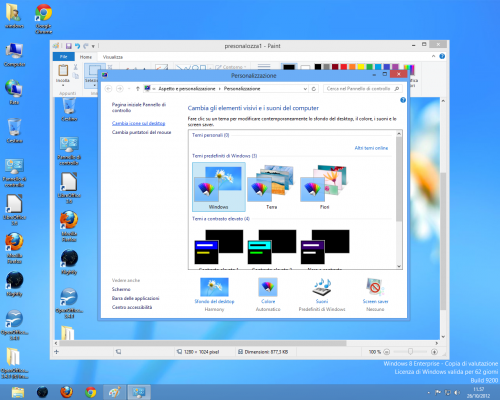This screenshot has width=500, height=400.
Task: Click the Zoom out minus button in Paint status bar
Action: pyautogui.click(x=387, y=352)
